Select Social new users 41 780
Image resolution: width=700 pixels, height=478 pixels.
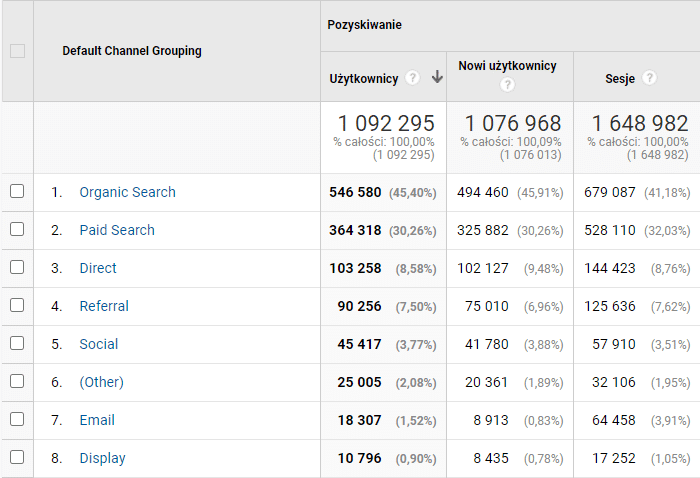[x=487, y=344]
